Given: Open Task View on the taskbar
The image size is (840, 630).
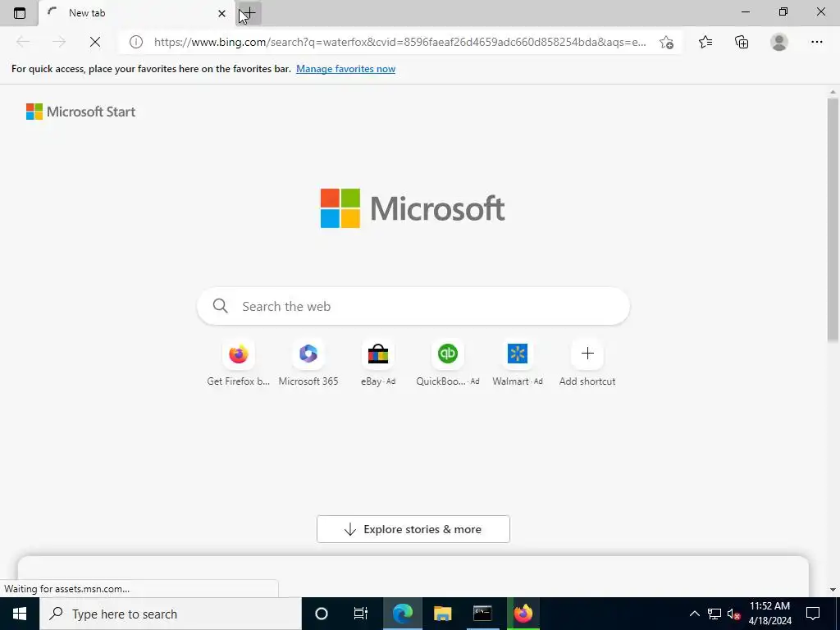Looking at the screenshot, I should coord(361,614).
